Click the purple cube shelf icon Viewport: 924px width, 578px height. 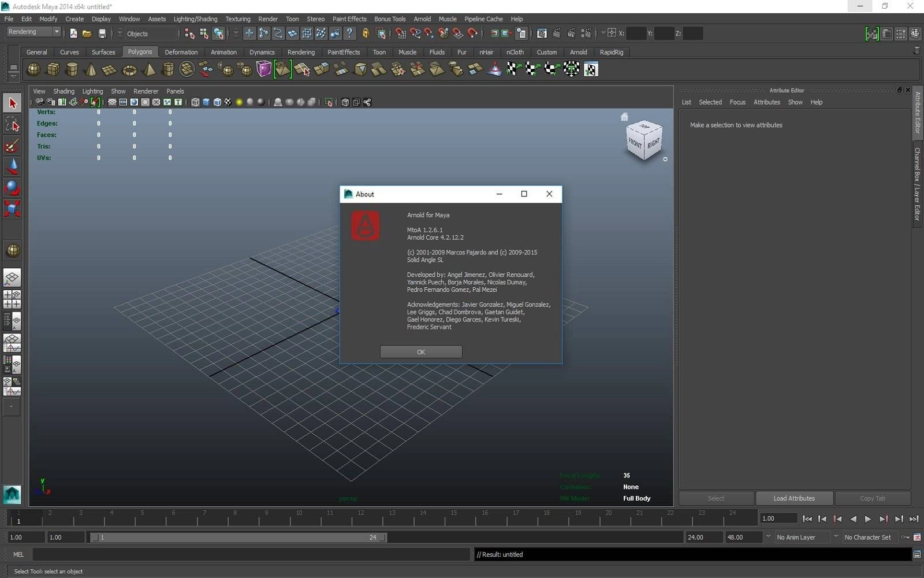pos(264,69)
